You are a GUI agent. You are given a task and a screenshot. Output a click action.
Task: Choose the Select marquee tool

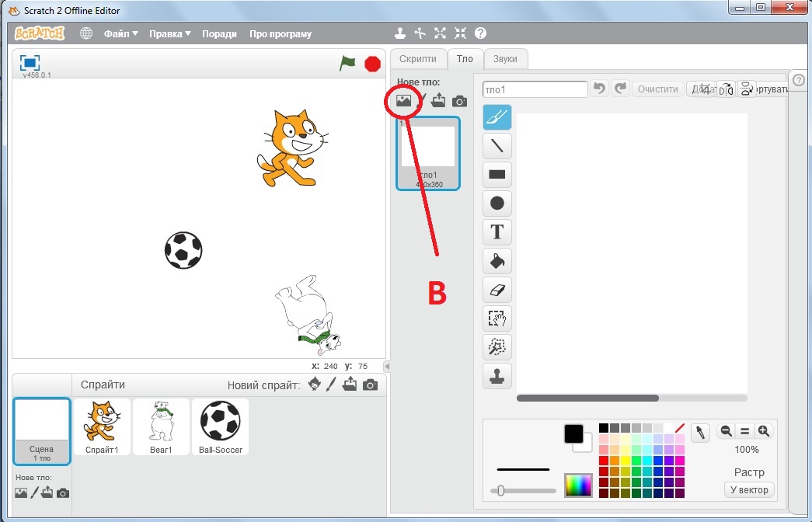[x=497, y=318]
